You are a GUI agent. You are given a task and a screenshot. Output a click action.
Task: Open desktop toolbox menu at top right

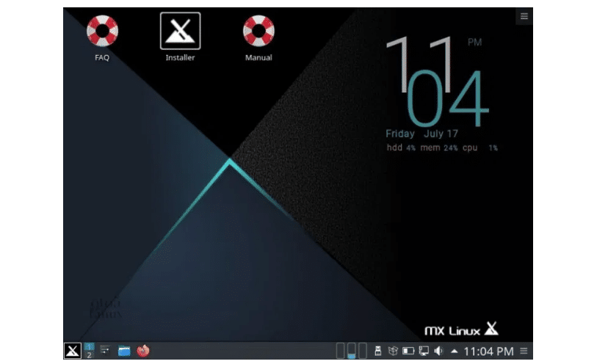524,16
